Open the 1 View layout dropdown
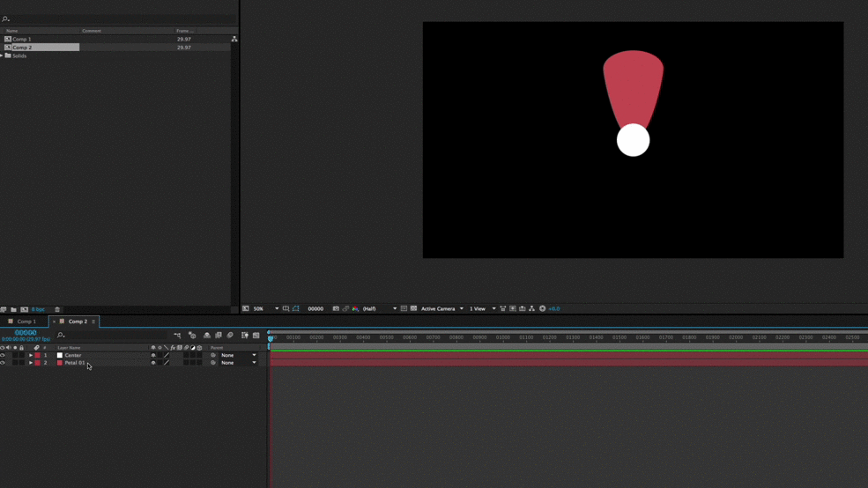868x488 pixels. [x=482, y=308]
